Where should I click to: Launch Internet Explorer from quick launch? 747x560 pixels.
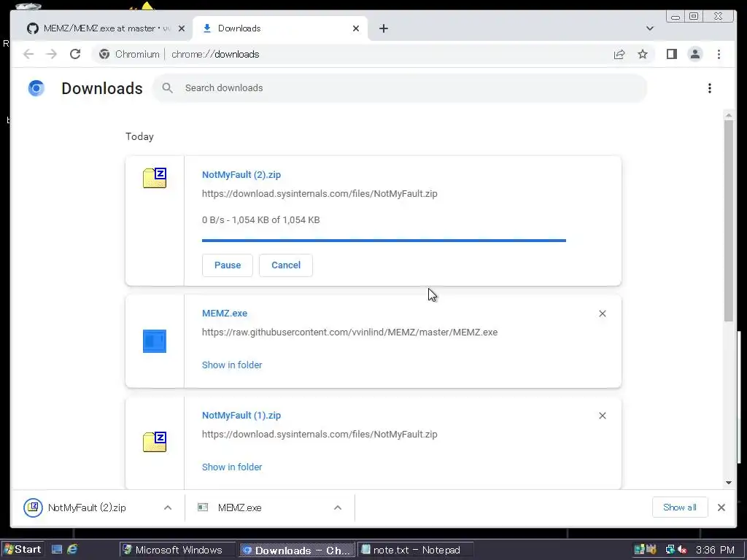[x=72, y=550]
